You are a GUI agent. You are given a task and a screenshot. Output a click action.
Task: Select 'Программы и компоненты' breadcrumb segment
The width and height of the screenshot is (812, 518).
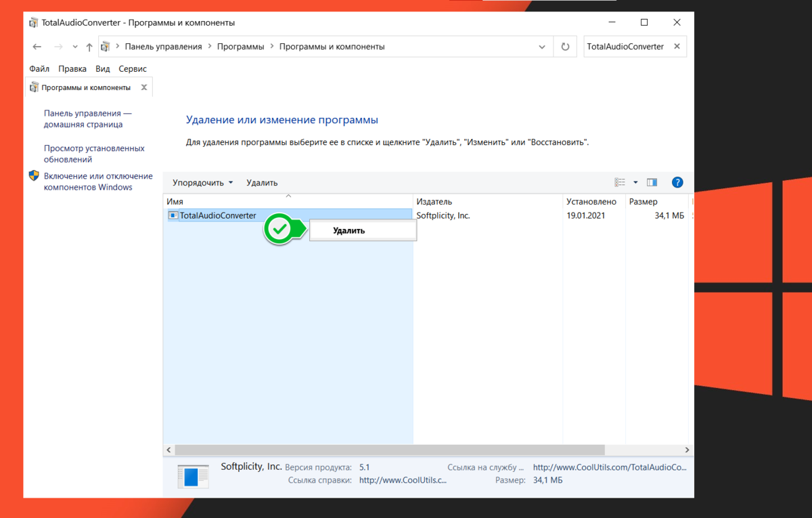332,47
